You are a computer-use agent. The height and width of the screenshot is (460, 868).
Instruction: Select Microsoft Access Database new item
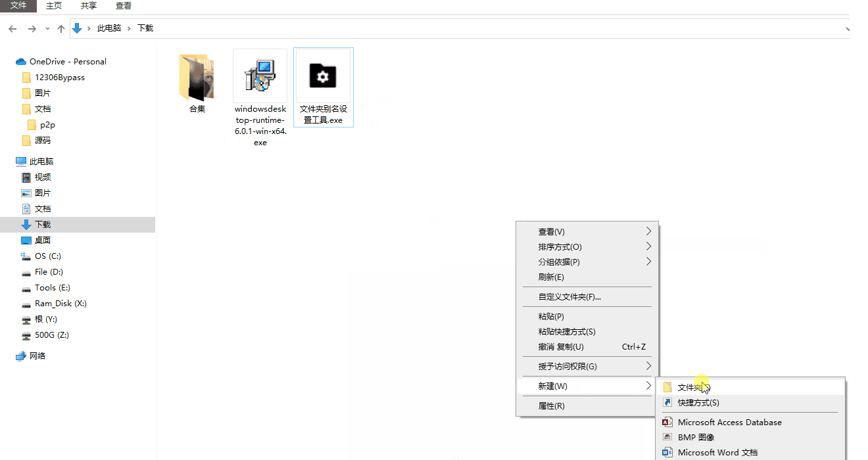(x=729, y=423)
